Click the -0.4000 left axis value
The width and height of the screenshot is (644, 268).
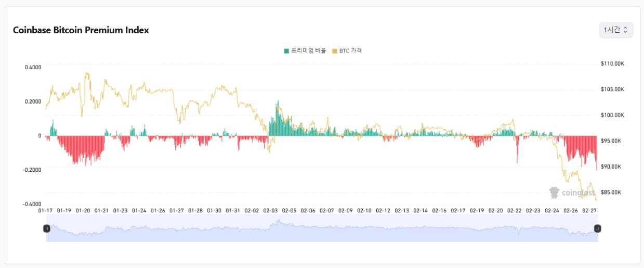pos(32,203)
